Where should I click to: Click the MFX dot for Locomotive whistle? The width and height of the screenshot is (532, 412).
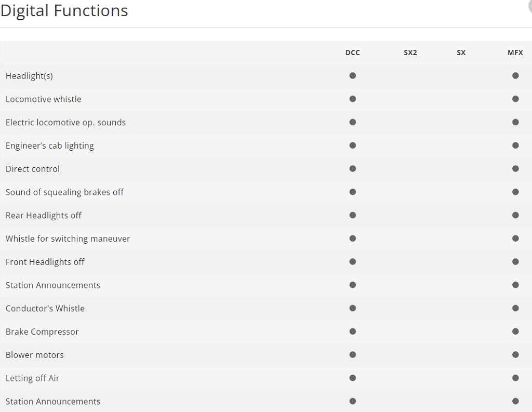pos(515,99)
